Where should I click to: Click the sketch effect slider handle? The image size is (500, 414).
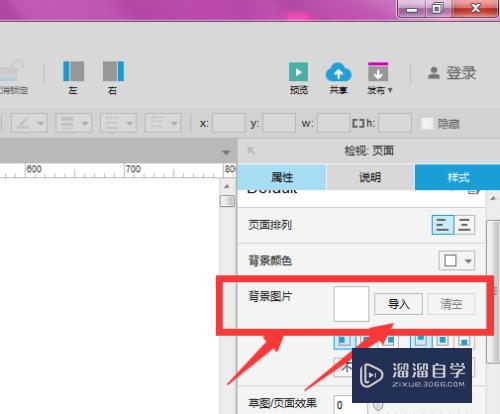(378, 407)
